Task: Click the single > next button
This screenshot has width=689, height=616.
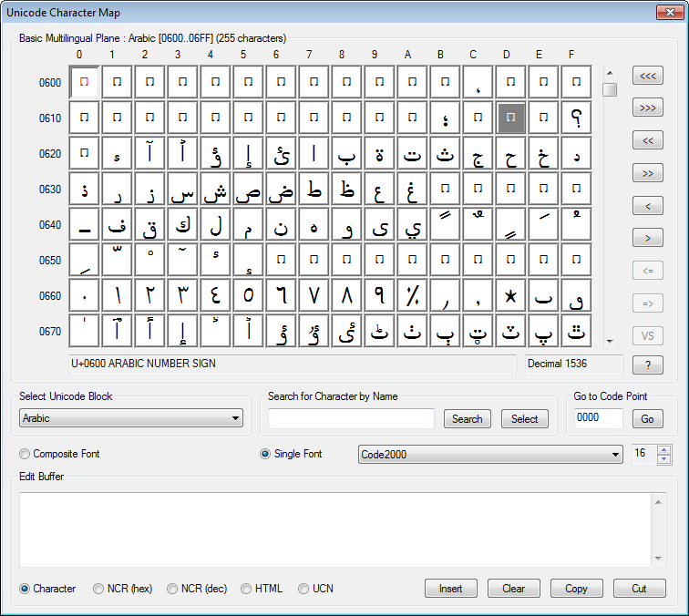Action: (x=647, y=239)
